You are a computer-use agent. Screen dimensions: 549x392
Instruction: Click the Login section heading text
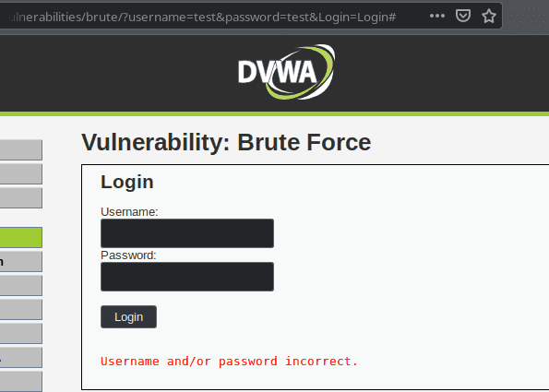coord(127,182)
